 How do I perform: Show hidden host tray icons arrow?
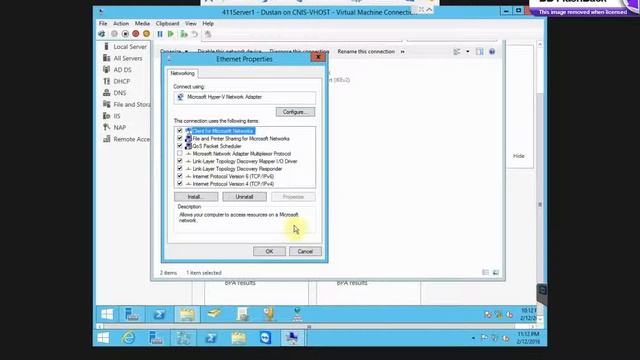473,338
